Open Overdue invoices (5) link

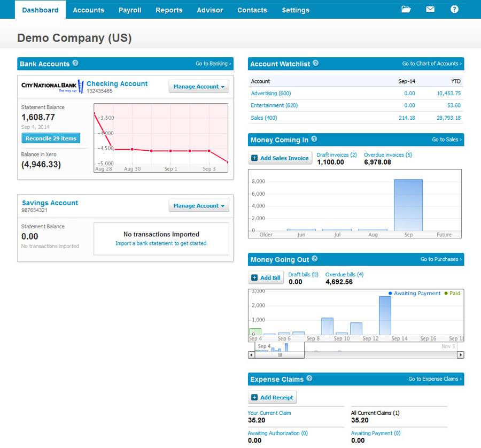click(x=388, y=155)
